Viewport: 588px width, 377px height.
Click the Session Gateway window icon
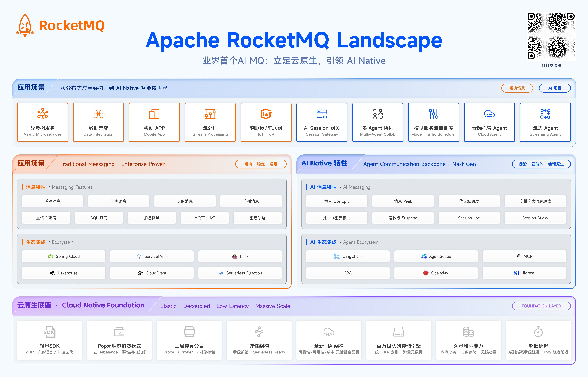(322, 114)
